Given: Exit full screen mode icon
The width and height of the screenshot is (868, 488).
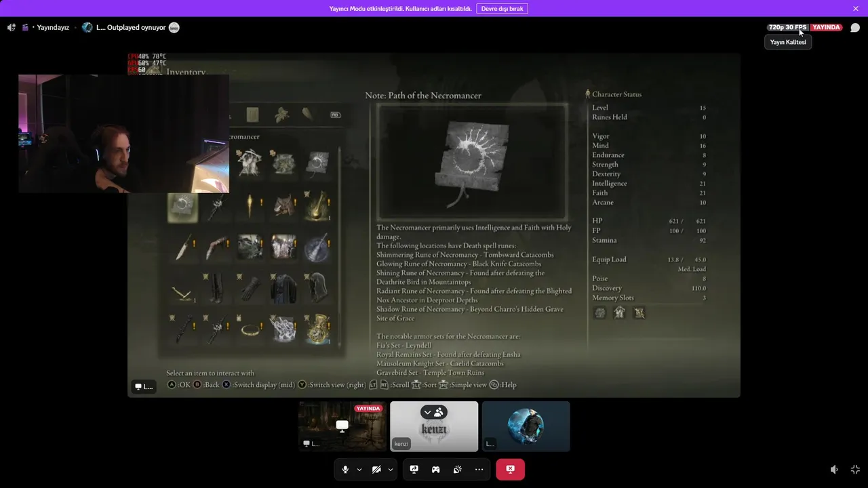Looking at the screenshot, I should click(x=855, y=470).
